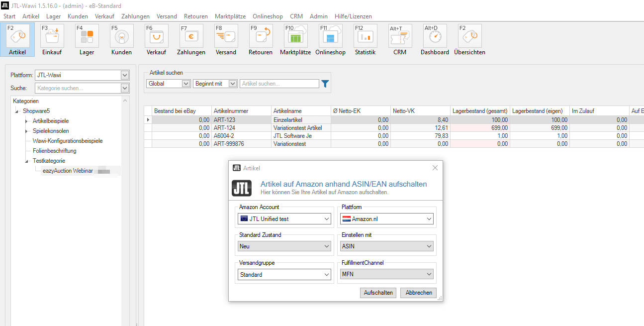The image size is (644, 326).
Task: Close the Artikel dialog with X
Action: (x=435, y=168)
